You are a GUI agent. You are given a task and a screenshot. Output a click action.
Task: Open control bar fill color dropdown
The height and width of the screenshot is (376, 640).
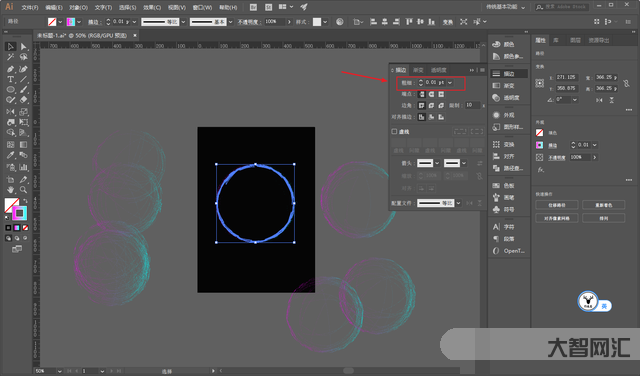click(x=60, y=22)
